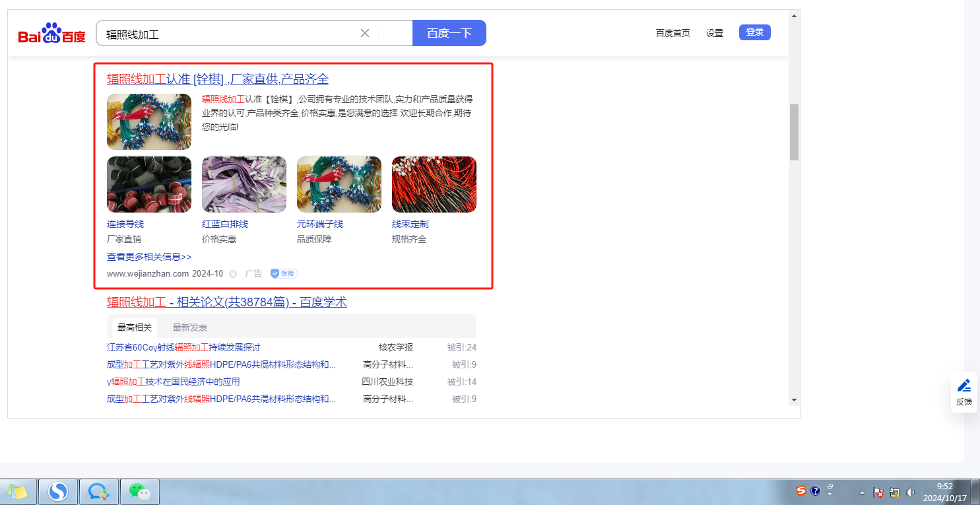Click the thumbnail above 元环端子线
This screenshot has width=980, height=505.
(339, 184)
